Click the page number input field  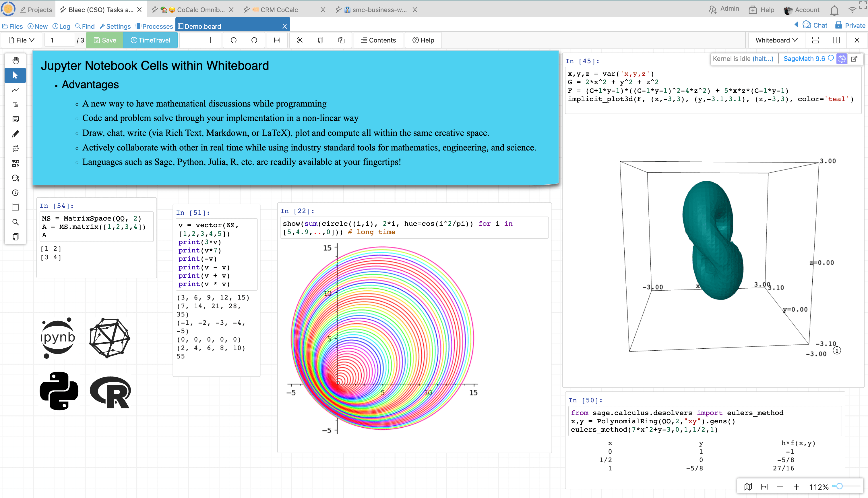pyautogui.click(x=59, y=40)
